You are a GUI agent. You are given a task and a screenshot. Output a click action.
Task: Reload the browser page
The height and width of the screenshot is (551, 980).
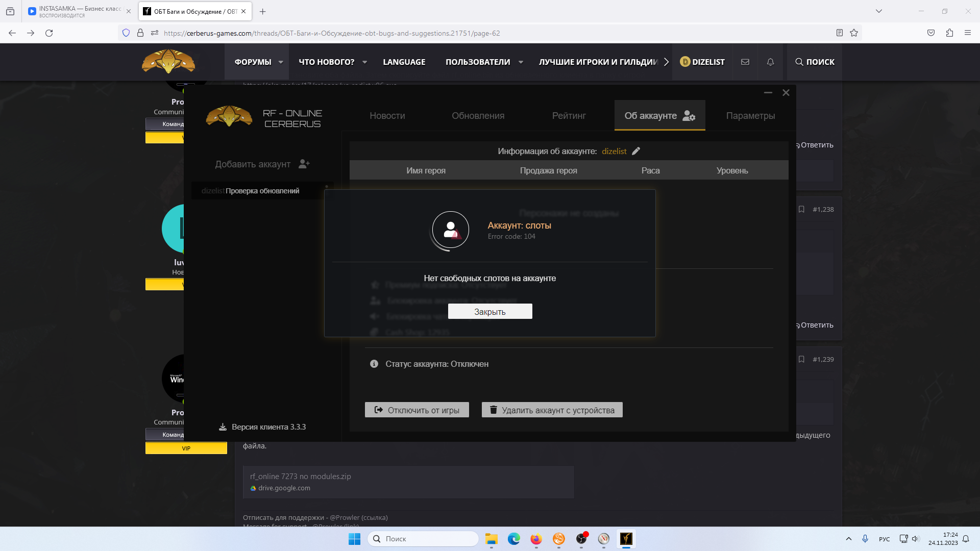click(x=49, y=33)
